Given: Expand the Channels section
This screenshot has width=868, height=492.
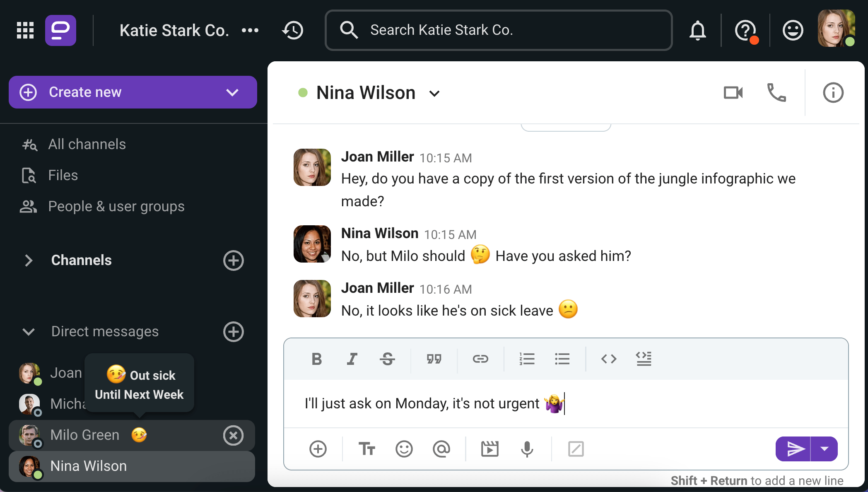Looking at the screenshot, I should (28, 259).
